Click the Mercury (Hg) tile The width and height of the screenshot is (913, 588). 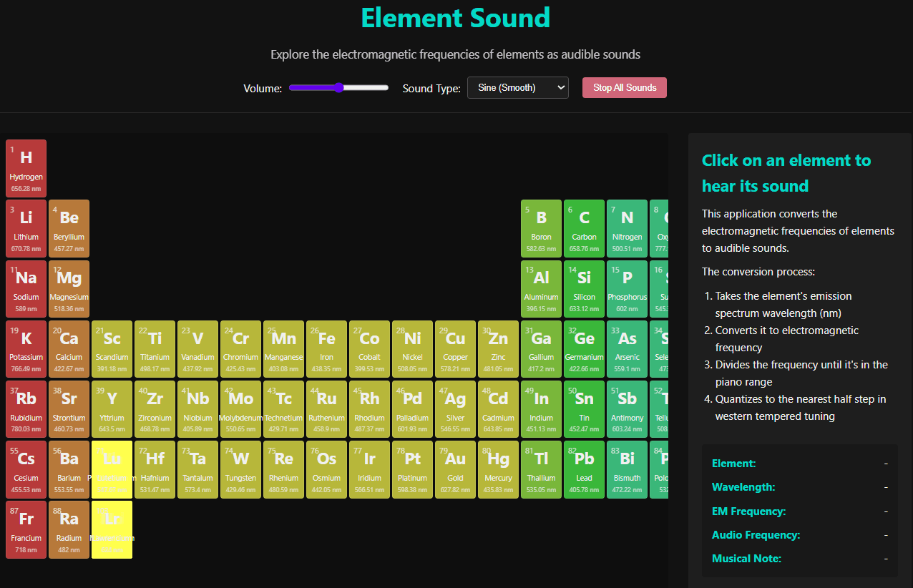pos(498,469)
